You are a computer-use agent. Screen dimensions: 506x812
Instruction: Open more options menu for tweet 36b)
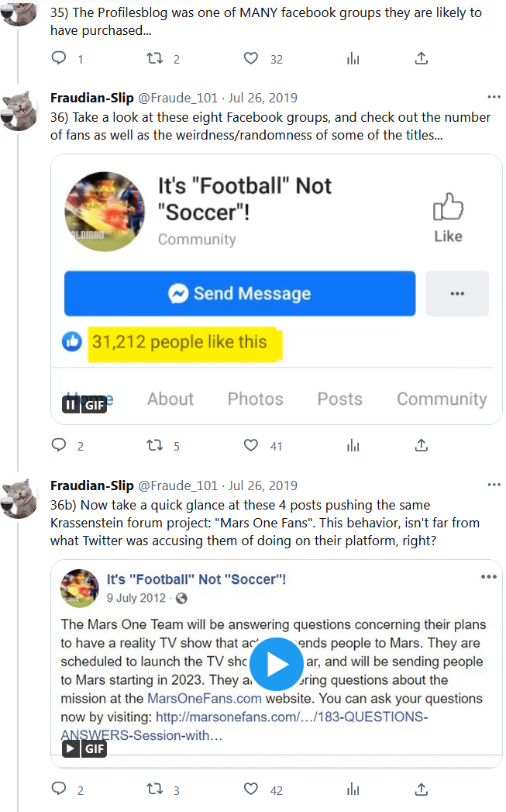494,485
